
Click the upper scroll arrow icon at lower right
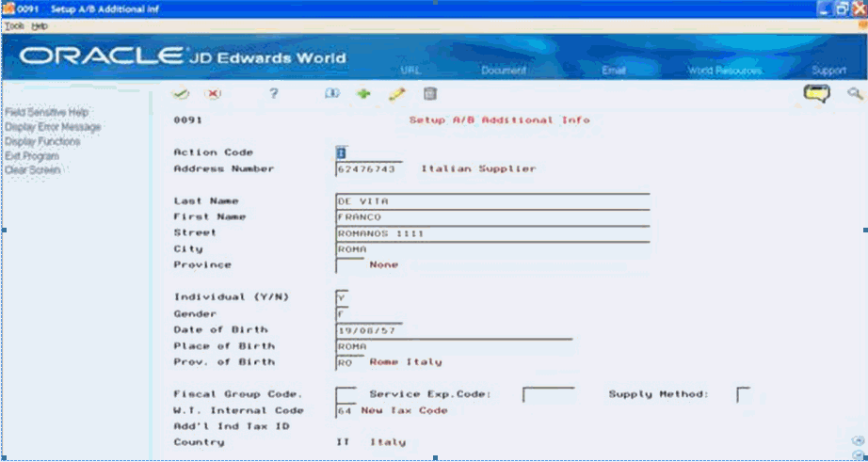(x=859, y=439)
